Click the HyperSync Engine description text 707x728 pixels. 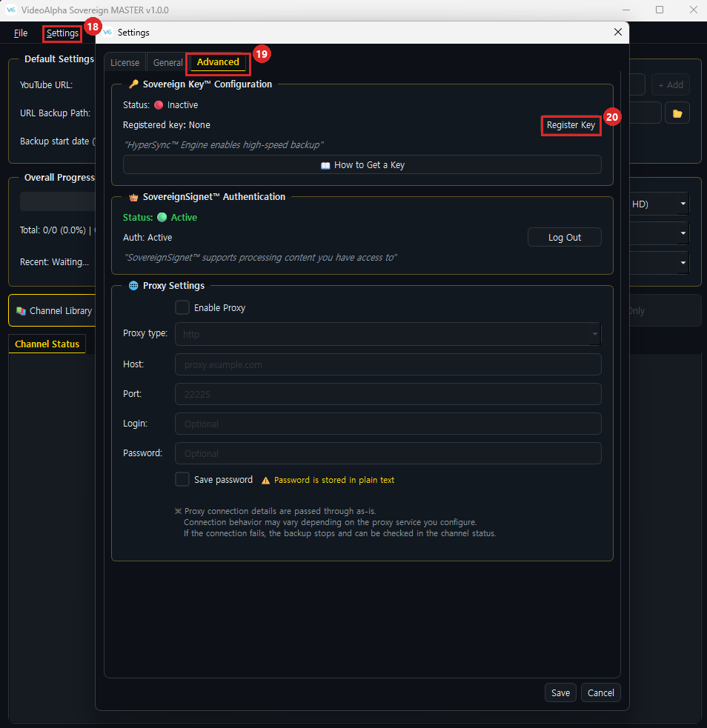pos(223,145)
